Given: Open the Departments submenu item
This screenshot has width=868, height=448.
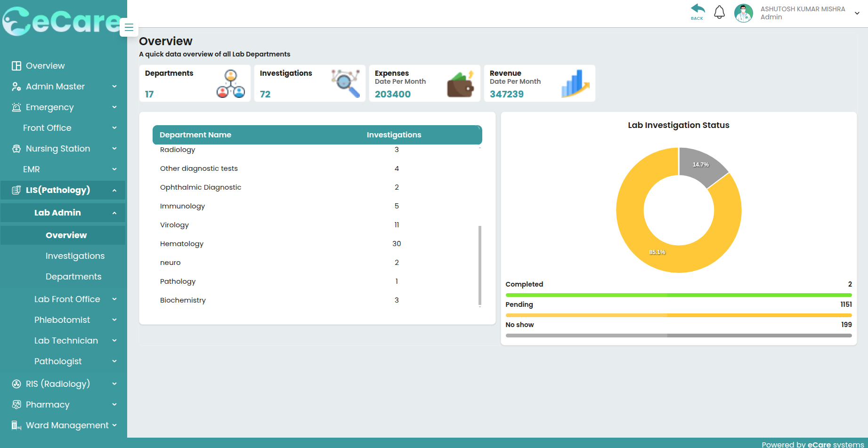Looking at the screenshot, I should (73, 277).
